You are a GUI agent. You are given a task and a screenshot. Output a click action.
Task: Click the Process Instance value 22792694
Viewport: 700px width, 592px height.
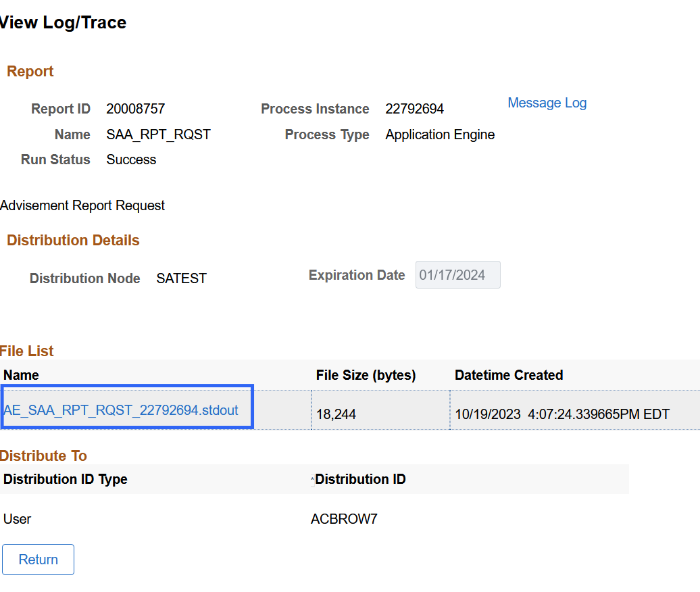coord(414,109)
